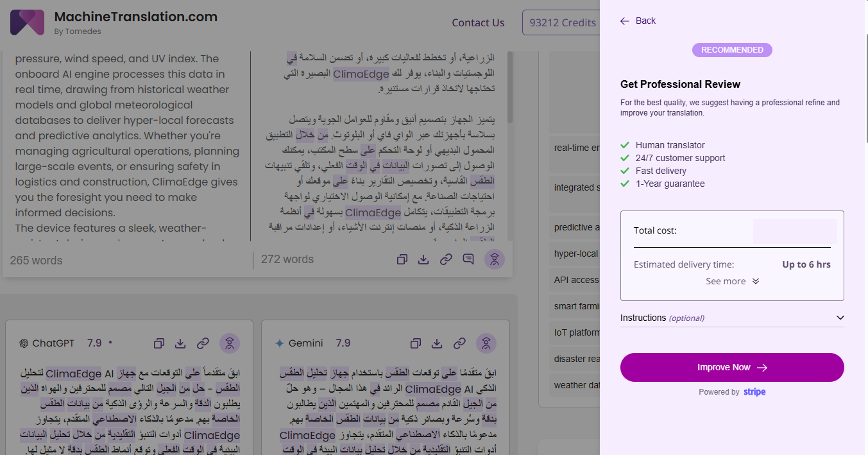Open the comment icon under main translation
This screenshot has height=455, width=868.
coord(468,259)
